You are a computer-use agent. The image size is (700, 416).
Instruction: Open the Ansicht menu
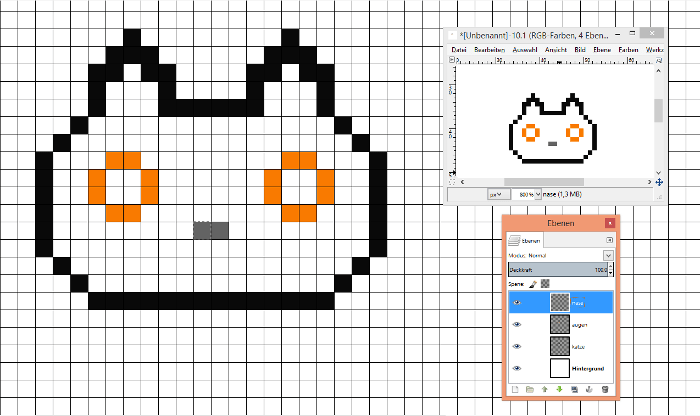[x=556, y=50]
